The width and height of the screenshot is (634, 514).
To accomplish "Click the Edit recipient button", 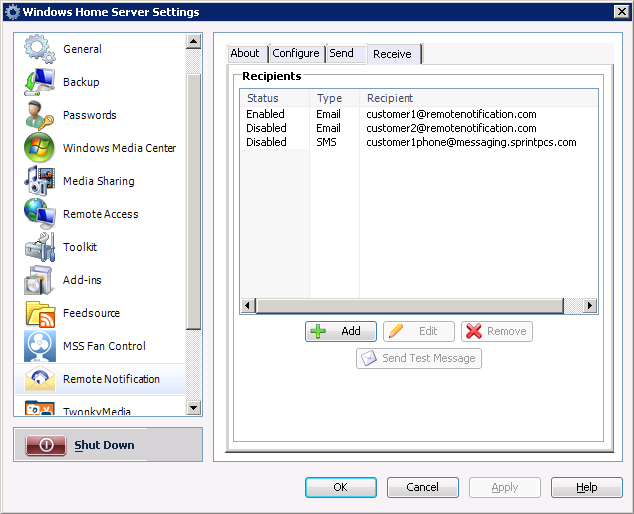I will tap(418, 331).
